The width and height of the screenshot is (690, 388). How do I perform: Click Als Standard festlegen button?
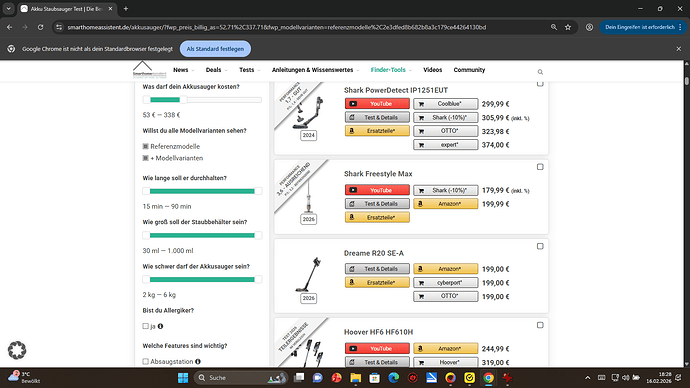coord(215,49)
